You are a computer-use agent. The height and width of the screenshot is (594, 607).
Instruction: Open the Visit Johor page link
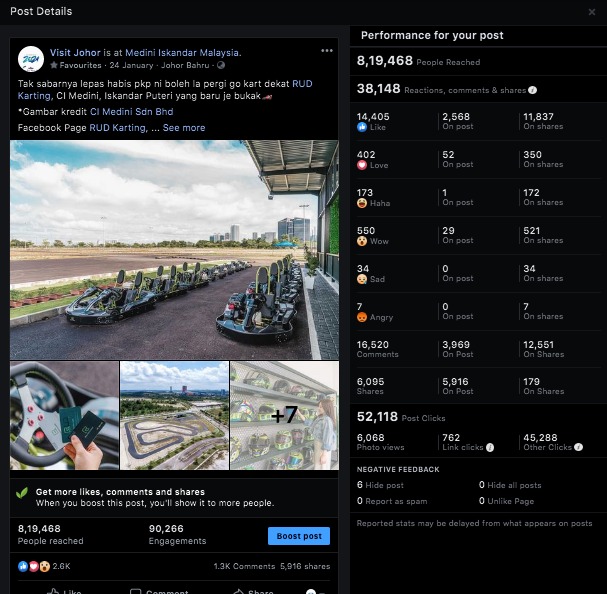[75, 53]
